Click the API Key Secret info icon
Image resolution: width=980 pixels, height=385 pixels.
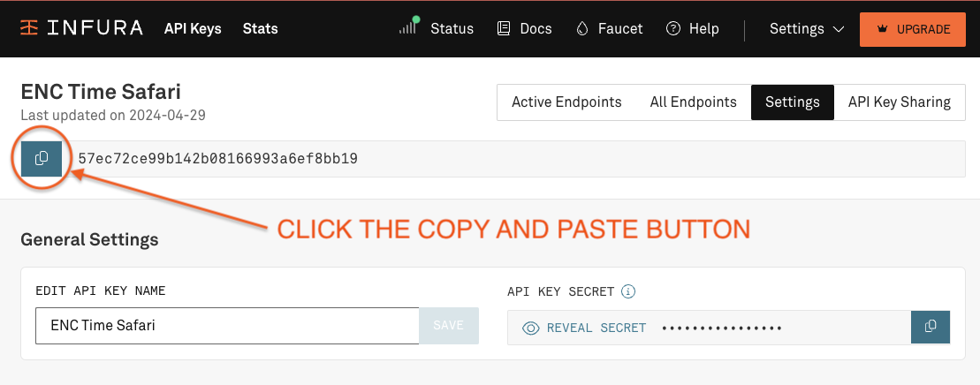[x=628, y=291]
